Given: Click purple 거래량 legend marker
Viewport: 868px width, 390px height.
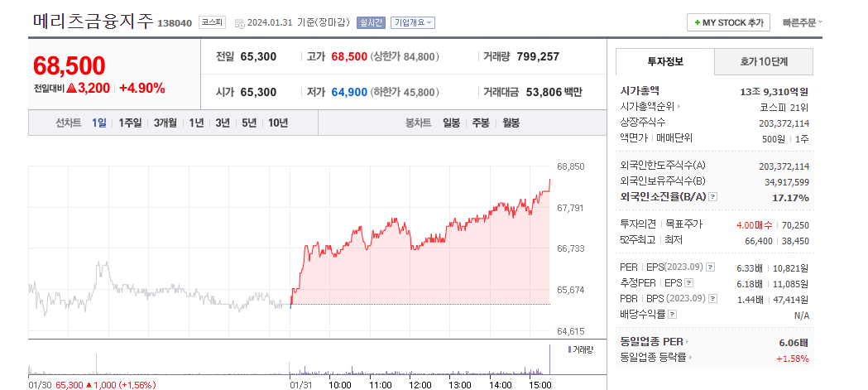Looking at the screenshot, I should pos(569,349).
